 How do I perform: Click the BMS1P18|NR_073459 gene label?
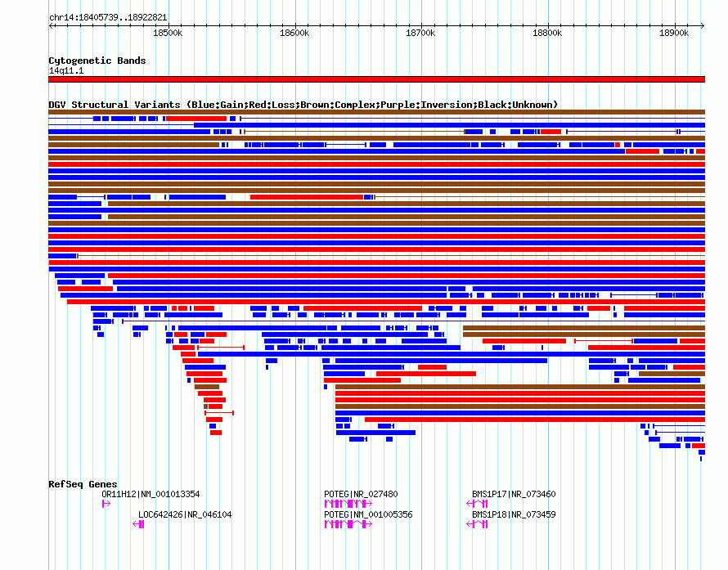click(x=514, y=514)
